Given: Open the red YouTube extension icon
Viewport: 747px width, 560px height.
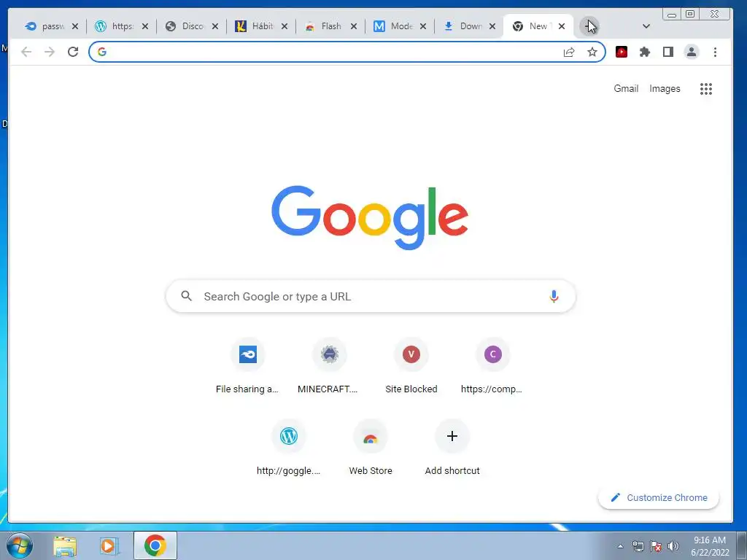Looking at the screenshot, I should pos(622,52).
